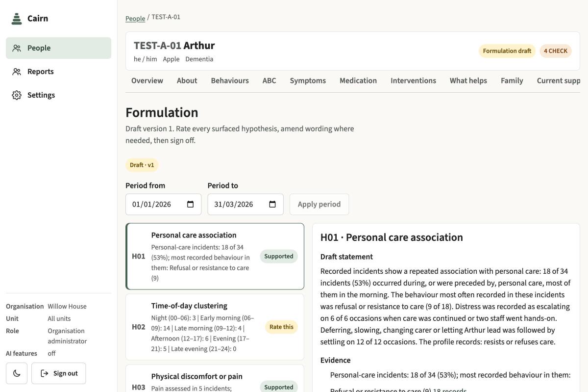Select the H01 Personal care association card
This screenshot has height=392, width=588.
click(215, 257)
